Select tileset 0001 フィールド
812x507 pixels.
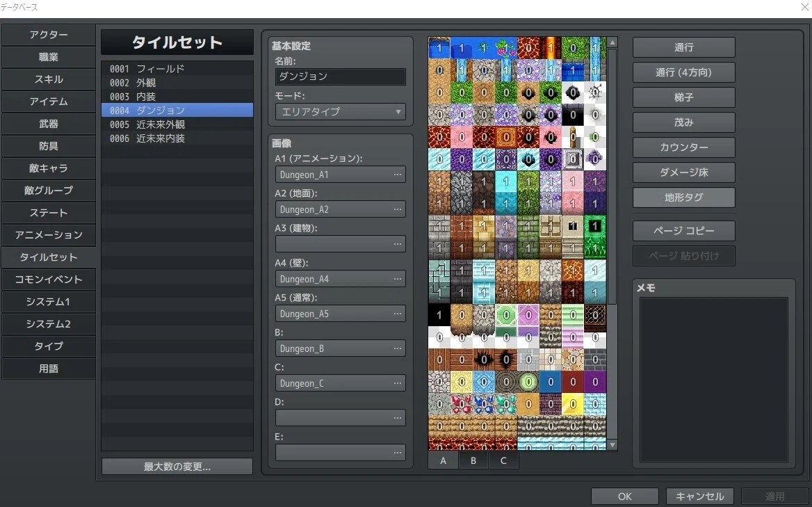pos(177,68)
